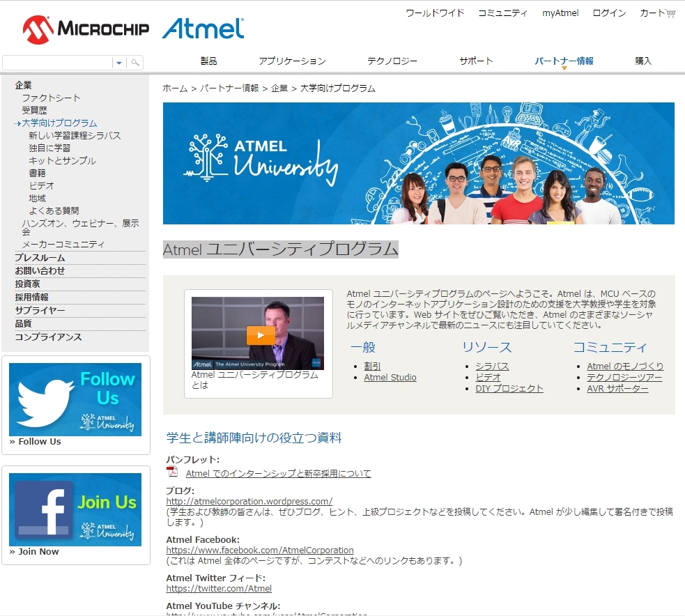Open the atmelcorporation.wordpress.com blog link

(249, 502)
